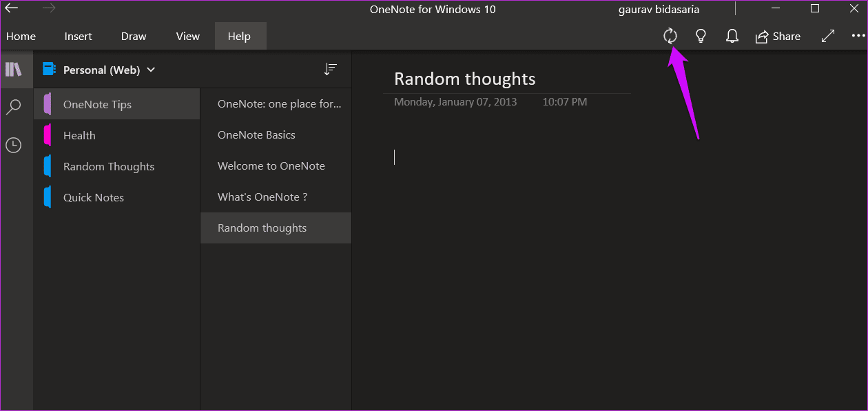Select the Random Thoughts section
Screen dimensions: 868x411
coord(116,166)
